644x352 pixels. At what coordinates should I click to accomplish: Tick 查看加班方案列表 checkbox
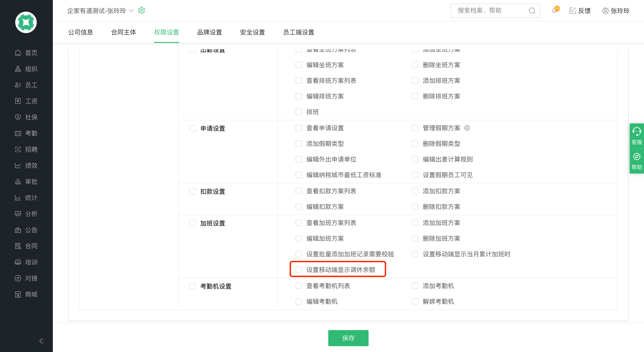[x=299, y=223]
